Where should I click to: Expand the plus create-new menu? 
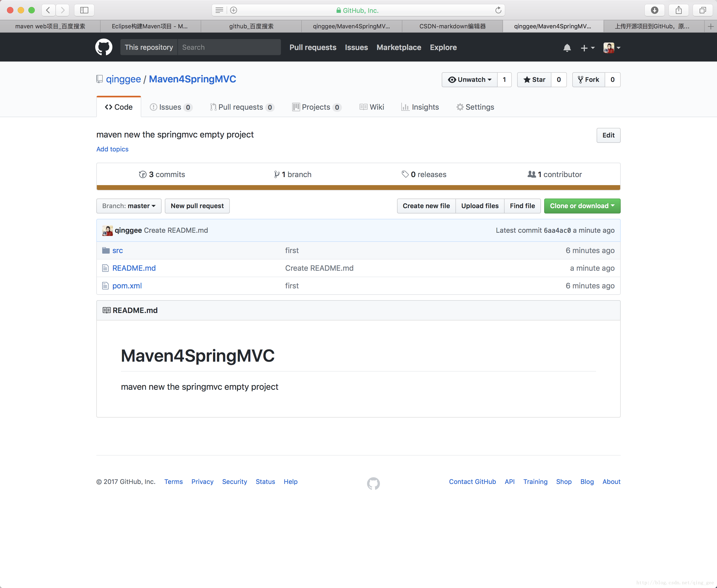click(588, 48)
